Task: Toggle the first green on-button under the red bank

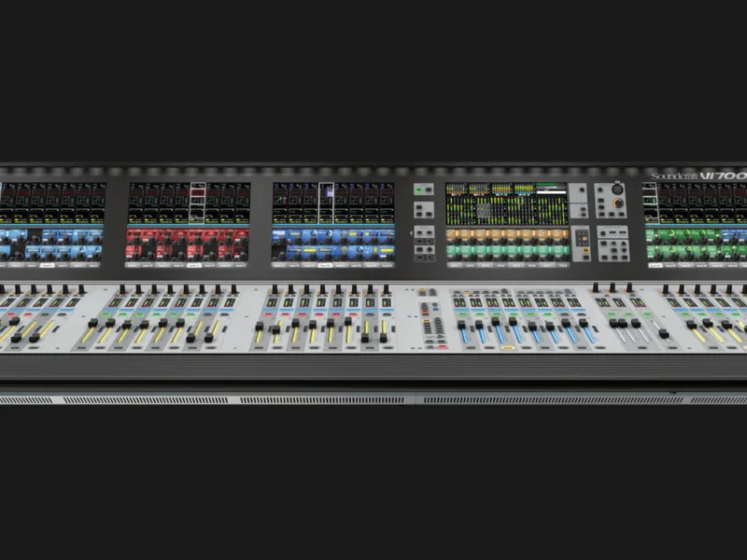Action: click(106, 315)
